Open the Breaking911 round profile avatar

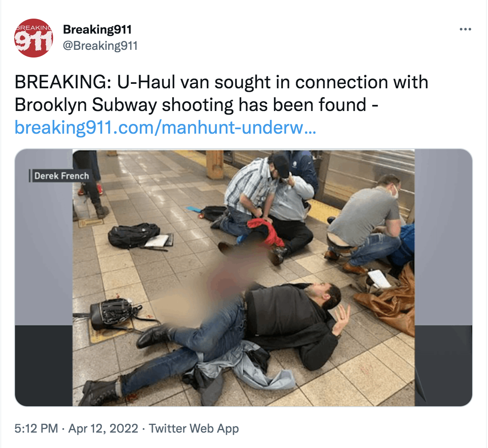34,38
